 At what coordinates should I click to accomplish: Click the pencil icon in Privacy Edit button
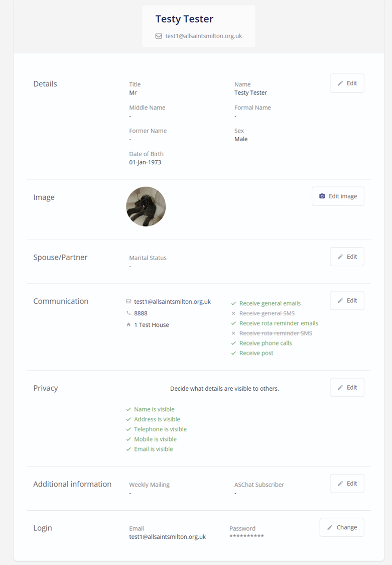340,388
